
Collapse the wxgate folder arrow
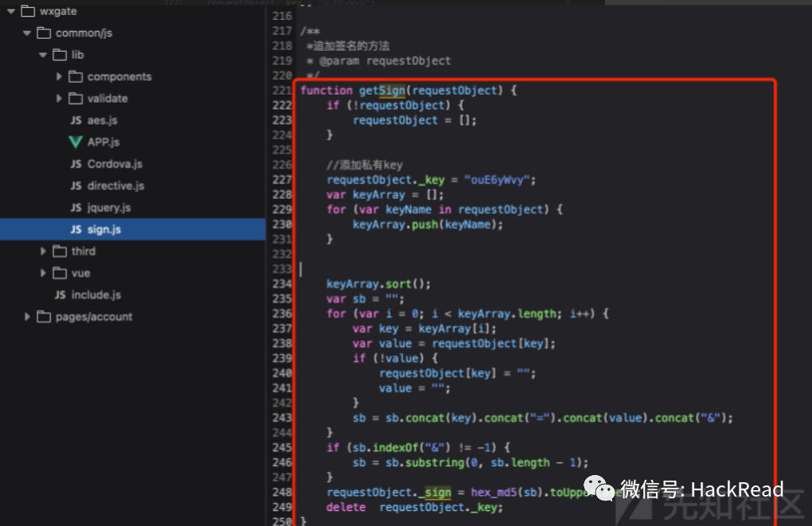(11, 11)
